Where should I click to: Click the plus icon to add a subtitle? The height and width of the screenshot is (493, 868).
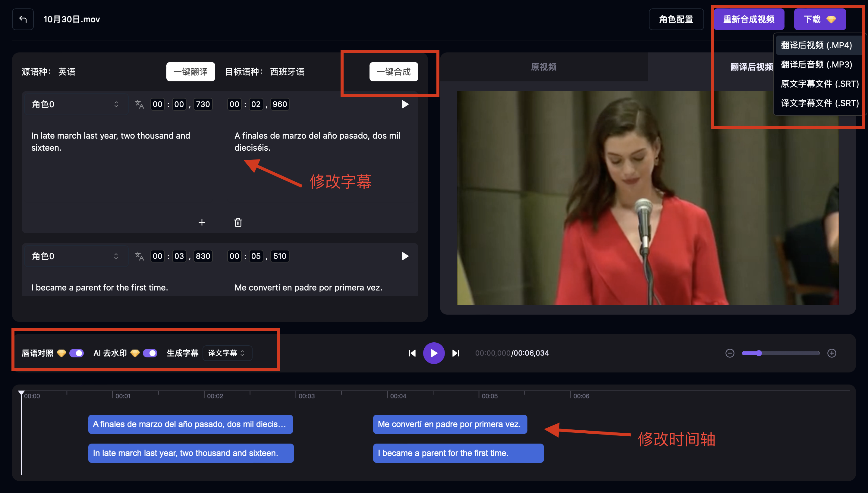tap(202, 222)
